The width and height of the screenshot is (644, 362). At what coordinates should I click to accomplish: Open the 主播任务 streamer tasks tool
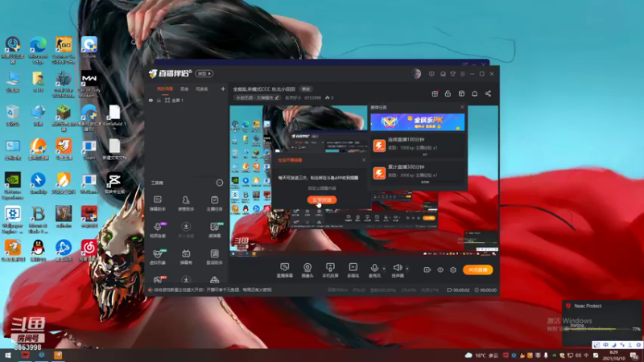(214, 204)
